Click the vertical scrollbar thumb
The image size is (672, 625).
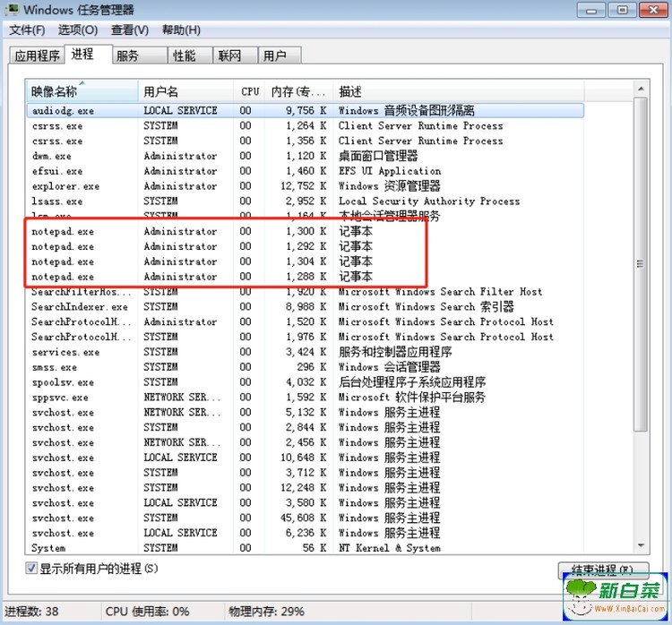pyautogui.click(x=641, y=264)
